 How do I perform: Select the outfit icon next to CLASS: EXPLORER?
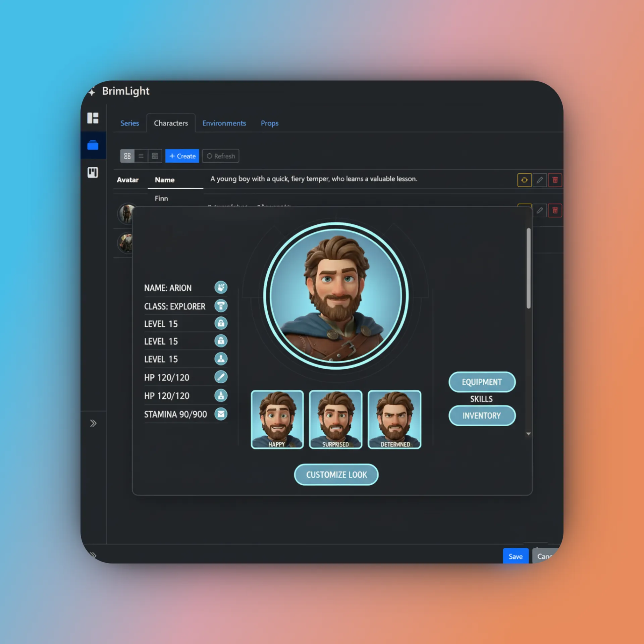click(x=221, y=306)
